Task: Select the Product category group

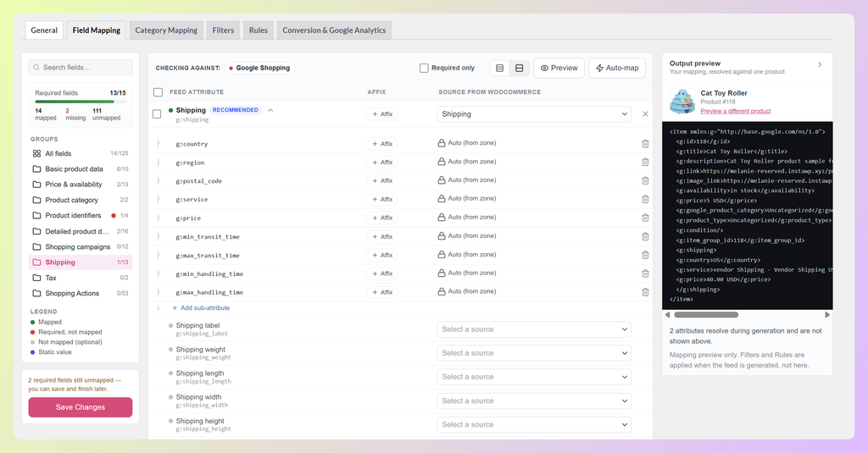Action: click(x=81, y=200)
